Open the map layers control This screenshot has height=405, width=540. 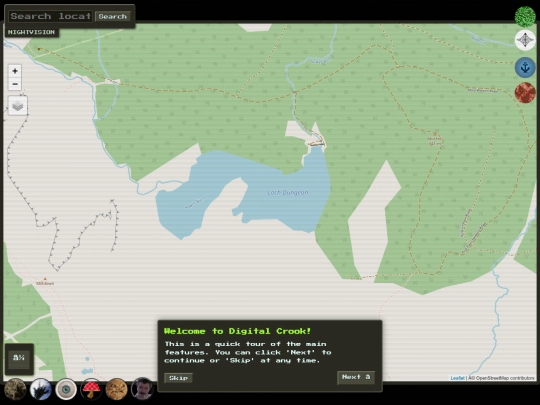click(18, 106)
